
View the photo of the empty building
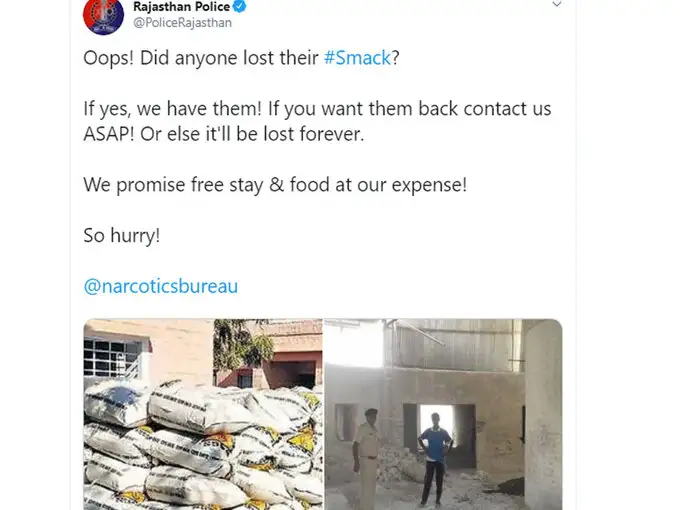pyautogui.click(x=443, y=414)
